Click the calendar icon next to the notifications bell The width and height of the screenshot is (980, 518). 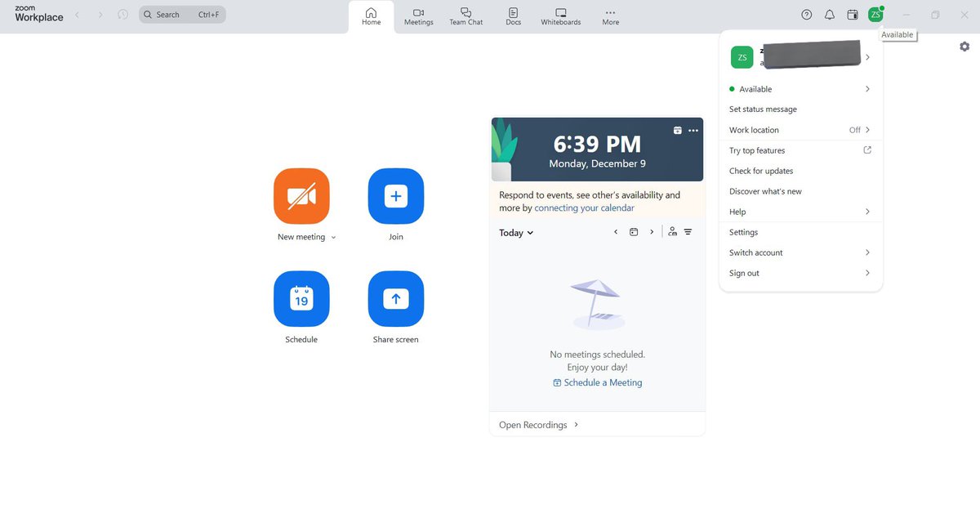[853, 15]
